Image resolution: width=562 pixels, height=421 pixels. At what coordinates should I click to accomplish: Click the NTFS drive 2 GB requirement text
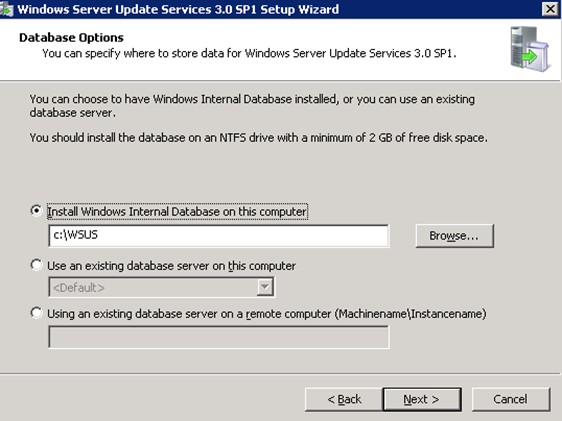coord(258,138)
